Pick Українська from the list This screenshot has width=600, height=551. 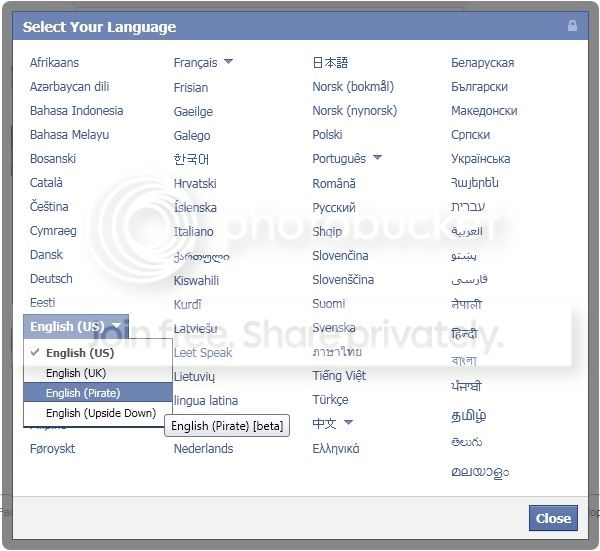coord(481,158)
